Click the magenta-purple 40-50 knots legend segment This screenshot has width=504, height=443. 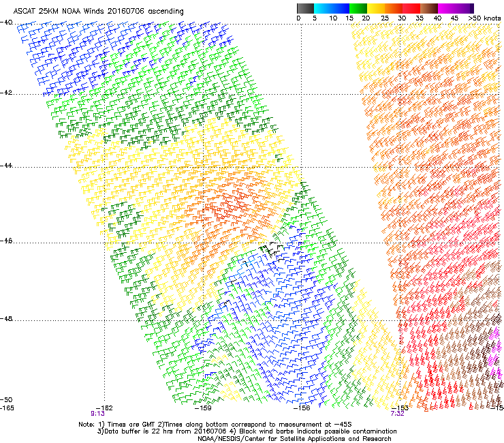[x=456, y=8]
